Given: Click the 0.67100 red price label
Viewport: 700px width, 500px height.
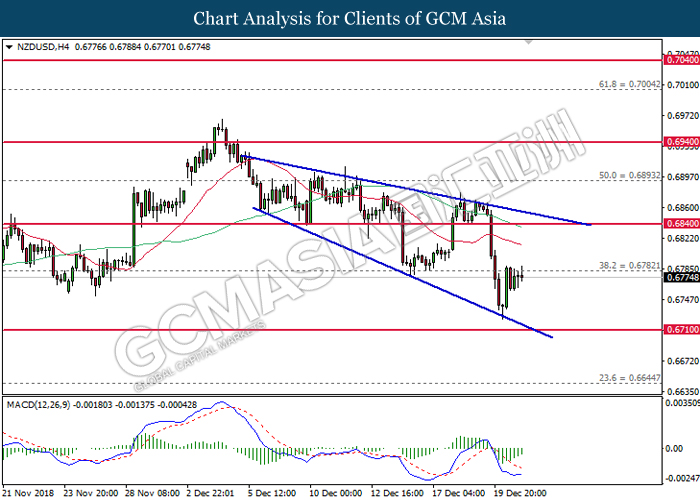Looking at the screenshot, I should click(682, 330).
